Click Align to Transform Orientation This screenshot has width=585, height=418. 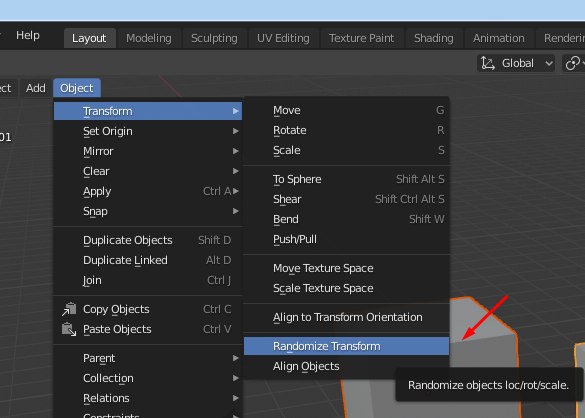347,317
